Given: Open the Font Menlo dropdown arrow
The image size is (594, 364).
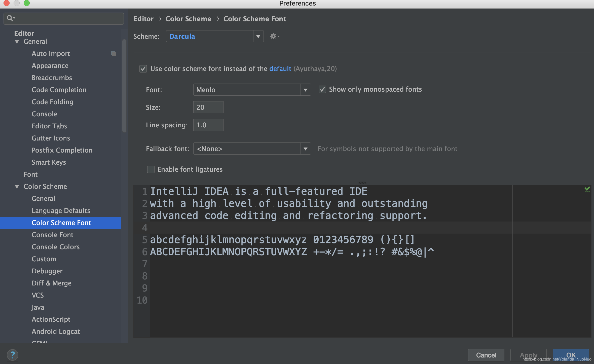Looking at the screenshot, I should (306, 90).
